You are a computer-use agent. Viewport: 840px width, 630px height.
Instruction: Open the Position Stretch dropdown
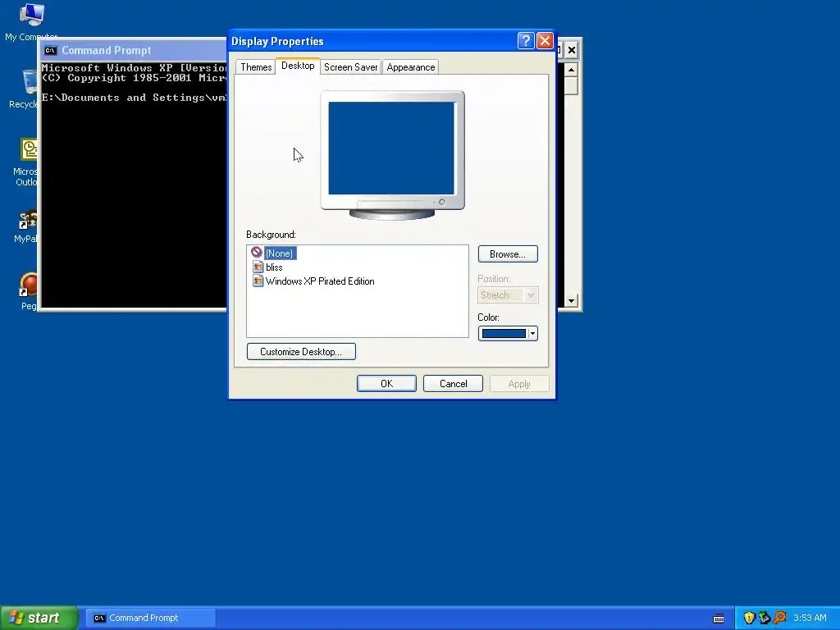pos(507,295)
